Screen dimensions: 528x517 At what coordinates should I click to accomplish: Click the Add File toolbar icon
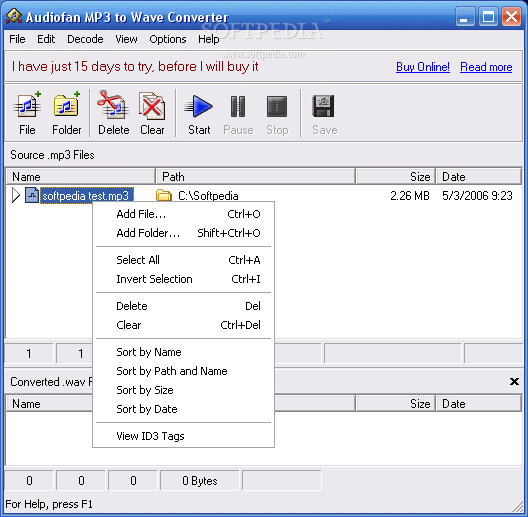(x=27, y=105)
